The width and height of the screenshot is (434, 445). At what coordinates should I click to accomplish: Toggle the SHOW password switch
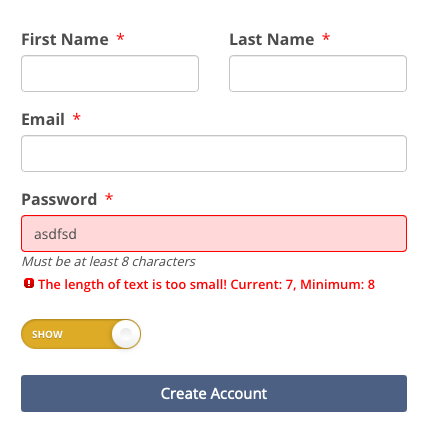pyautogui.click(x=81, y=334)
